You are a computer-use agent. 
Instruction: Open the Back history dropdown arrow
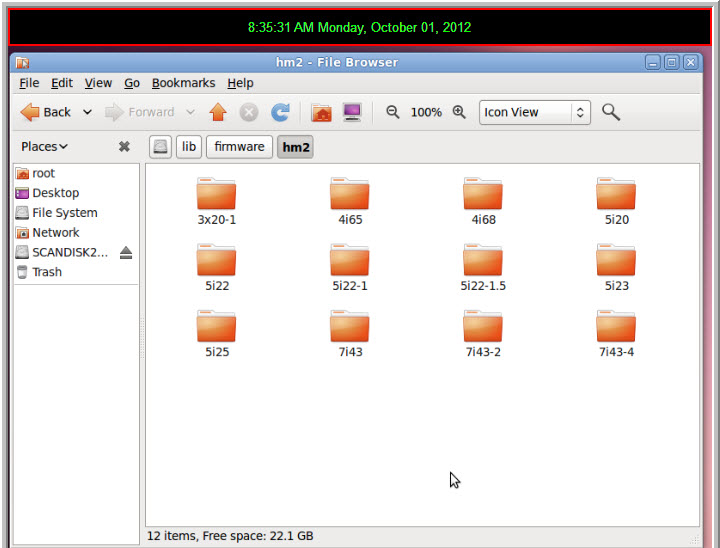pyautogui.click(x=87, y=112)
